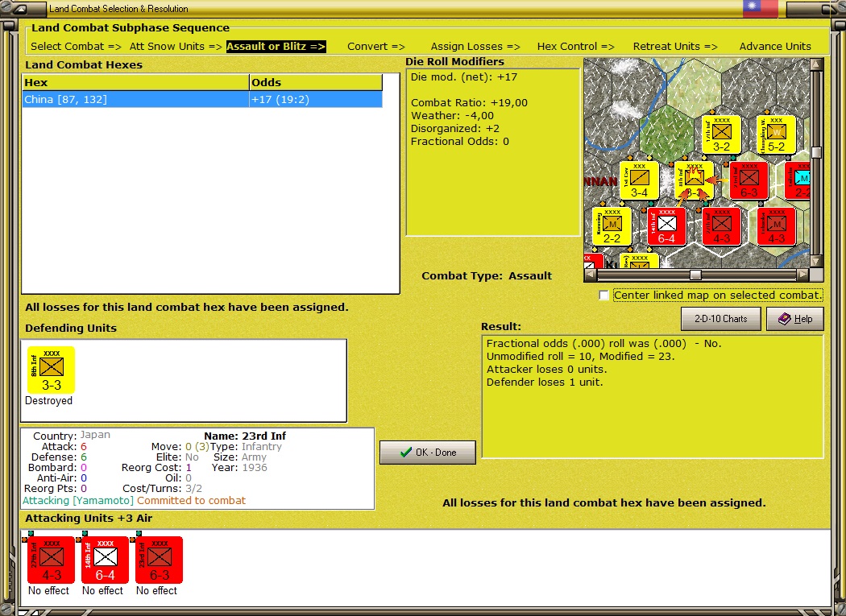Click the OK - Done button
The height and width of the screenshot is (616, 846).
click(427, 453)
